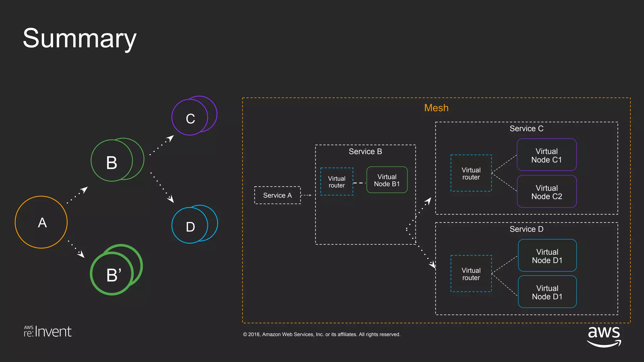Click the Service D heading text
This screenshot has width=644, height=362.
tap(526, 229)
